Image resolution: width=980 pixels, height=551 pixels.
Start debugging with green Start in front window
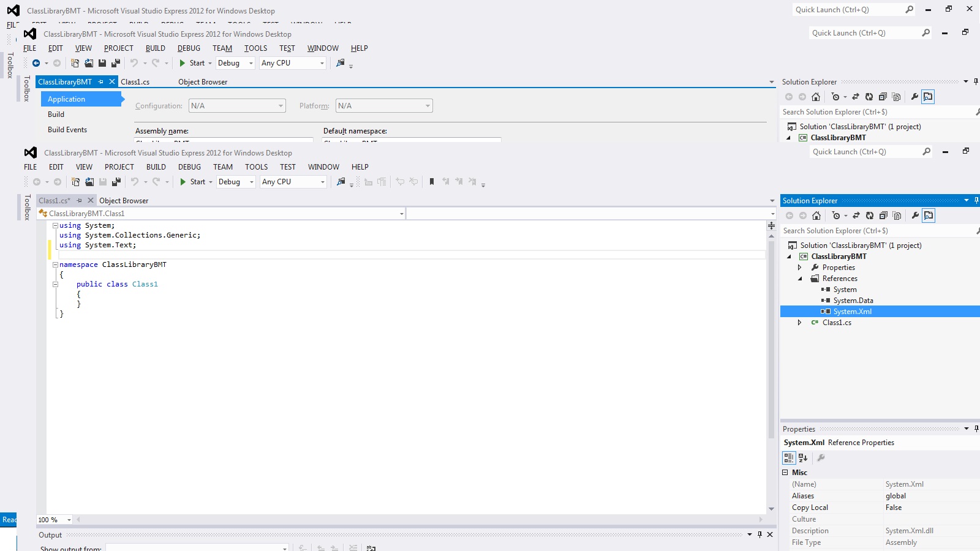pos(192,182)
